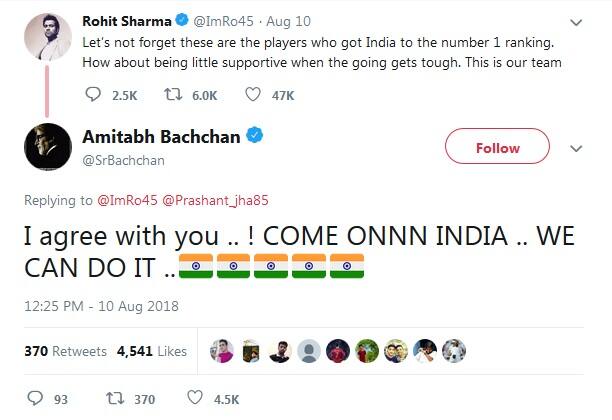Expand Amitabh Bachchan's tweet options chevron
The image size is (612, 420).
click(x=575, y=148)
